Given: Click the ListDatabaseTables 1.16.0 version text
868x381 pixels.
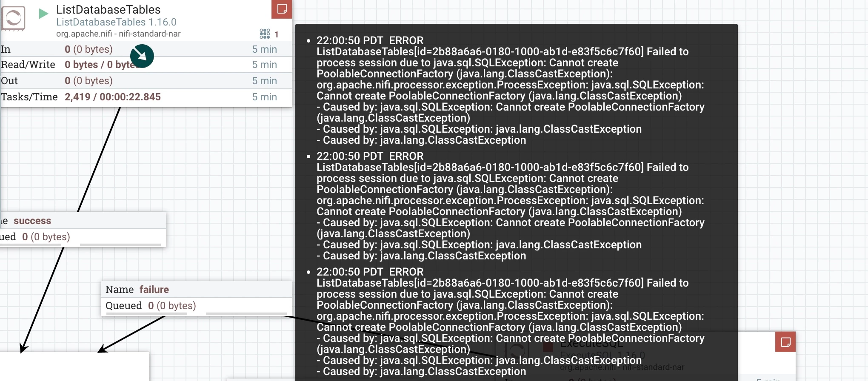Looking at the screenshot, I should (116, 22).
